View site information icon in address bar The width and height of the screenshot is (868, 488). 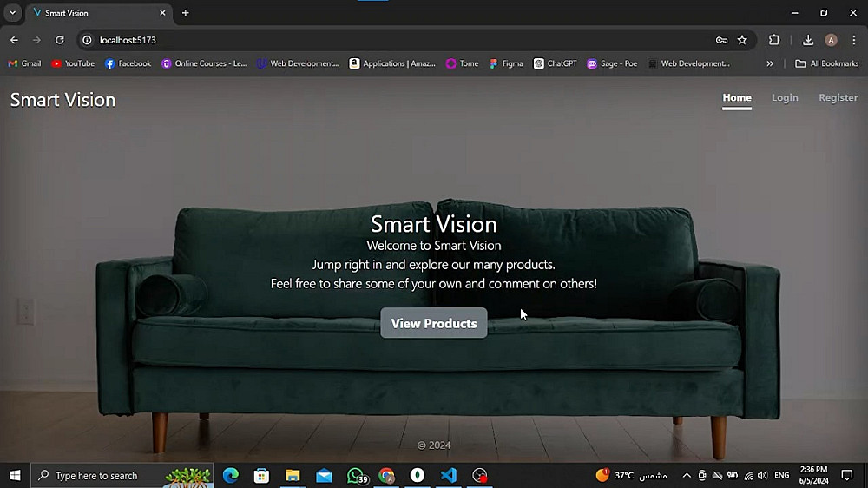pos(87,40)
